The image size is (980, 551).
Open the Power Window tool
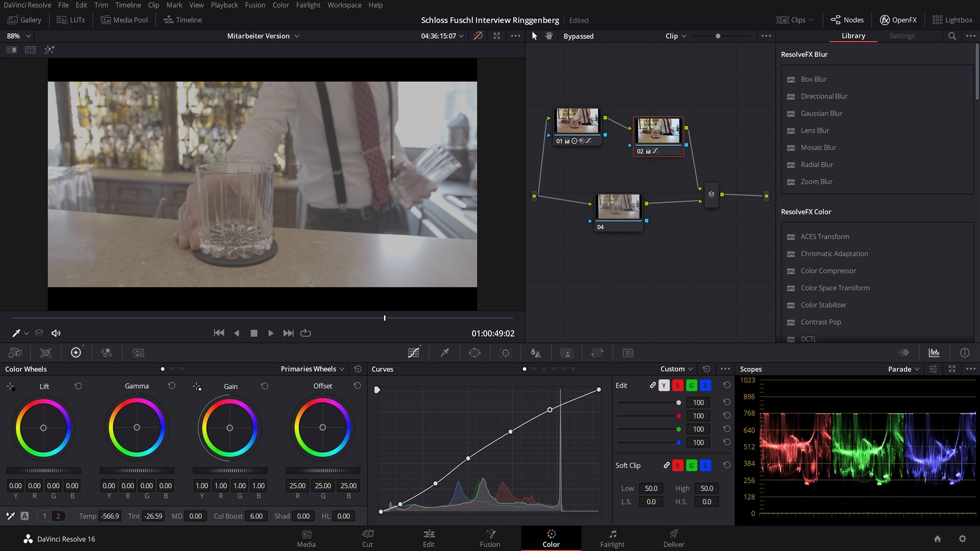(x=474, y=353)
